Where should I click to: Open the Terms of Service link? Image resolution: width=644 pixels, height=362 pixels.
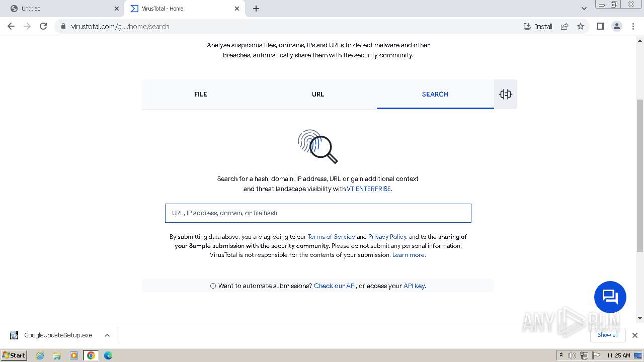click(x=331, y=237)
